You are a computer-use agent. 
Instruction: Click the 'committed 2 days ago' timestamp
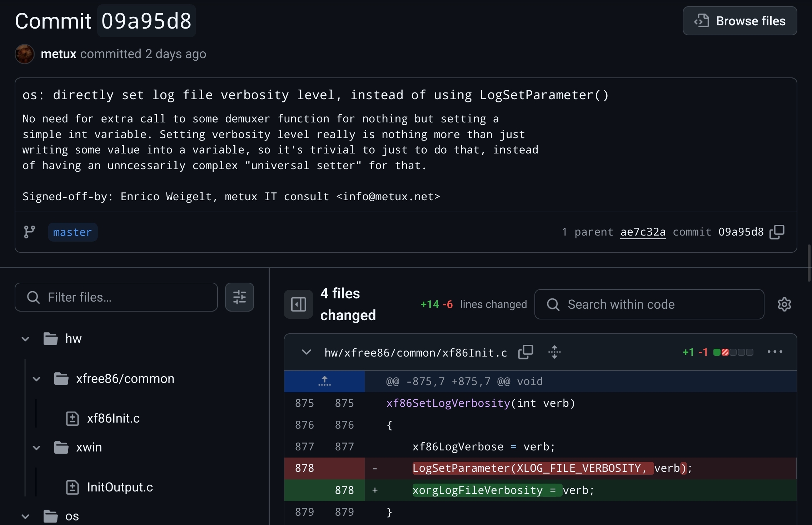tap(143, 54)
